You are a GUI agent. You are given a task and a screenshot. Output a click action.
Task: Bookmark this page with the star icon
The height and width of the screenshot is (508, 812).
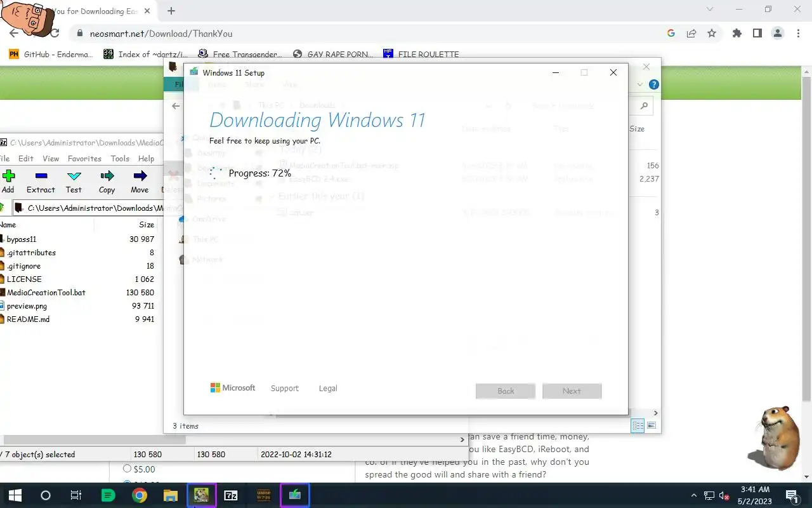[712, 34]
